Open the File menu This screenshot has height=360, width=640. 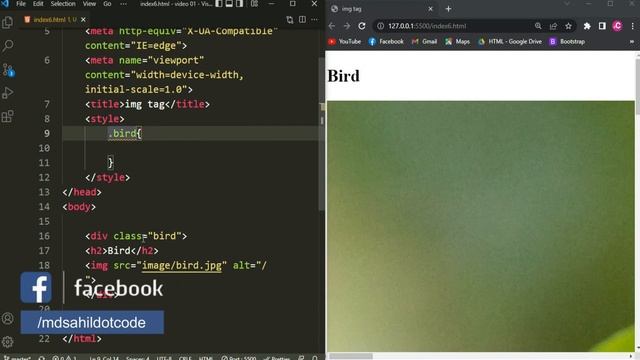pos(21,4)
